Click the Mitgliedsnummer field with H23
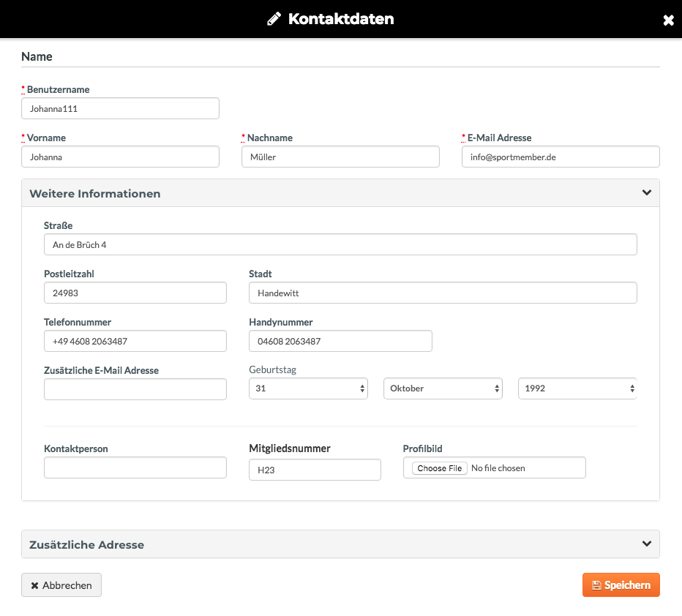The height and width of the screenshot is (616, 682). coord(315,470)
